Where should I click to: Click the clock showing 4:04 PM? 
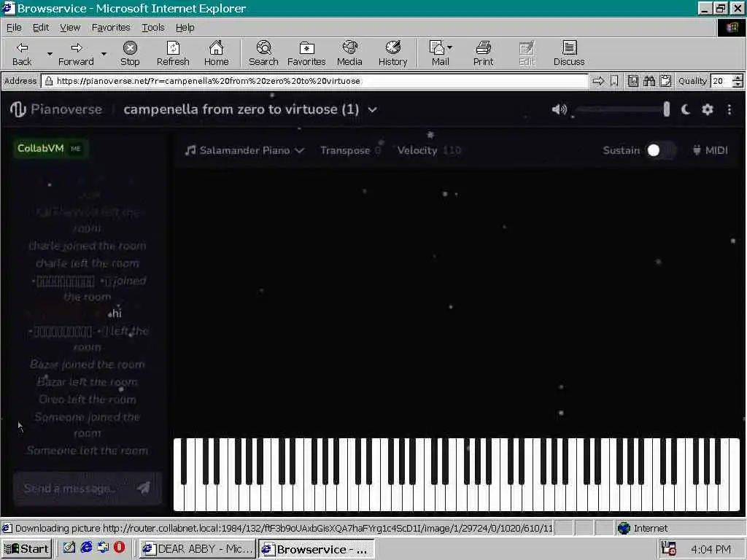click(711, 549)
